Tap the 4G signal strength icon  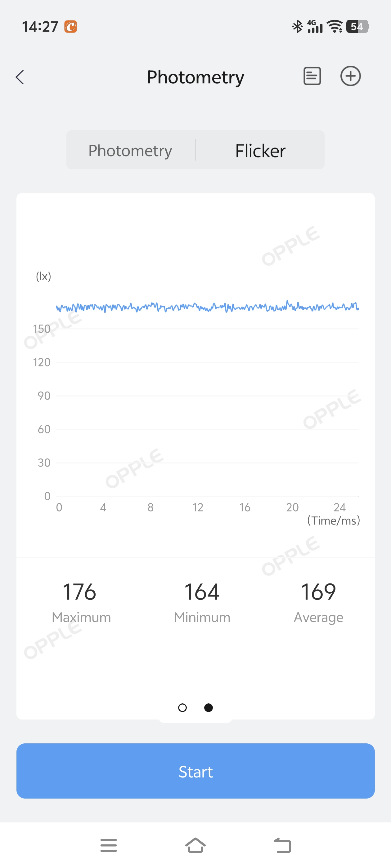pyautogui.click(x=315, y=26)
